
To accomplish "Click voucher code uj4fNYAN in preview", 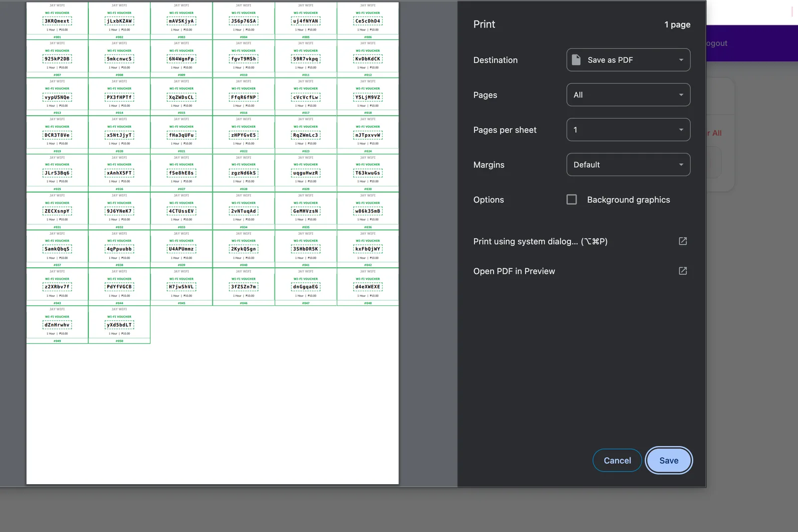I will point(306,21).
